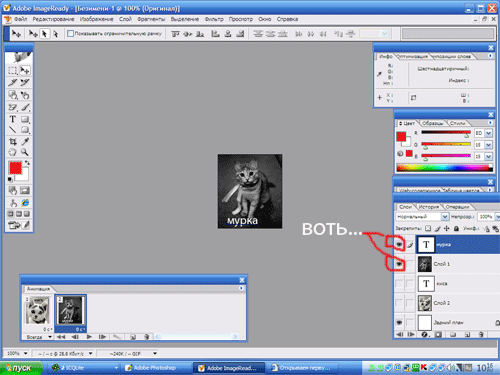The height and width of the screenshot is (375, 500).
Task: Select the Zoom magnifier tool
Action: point(25,152)
